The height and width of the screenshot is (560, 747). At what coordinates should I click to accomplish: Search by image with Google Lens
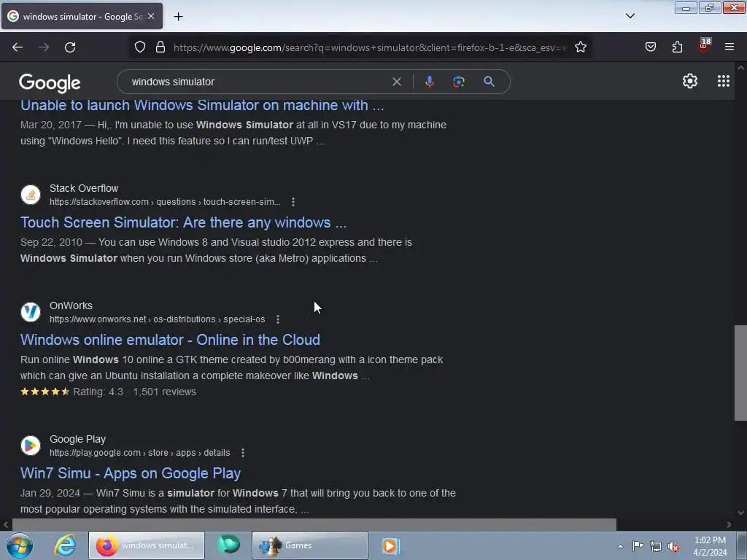[x=458, y=82]
